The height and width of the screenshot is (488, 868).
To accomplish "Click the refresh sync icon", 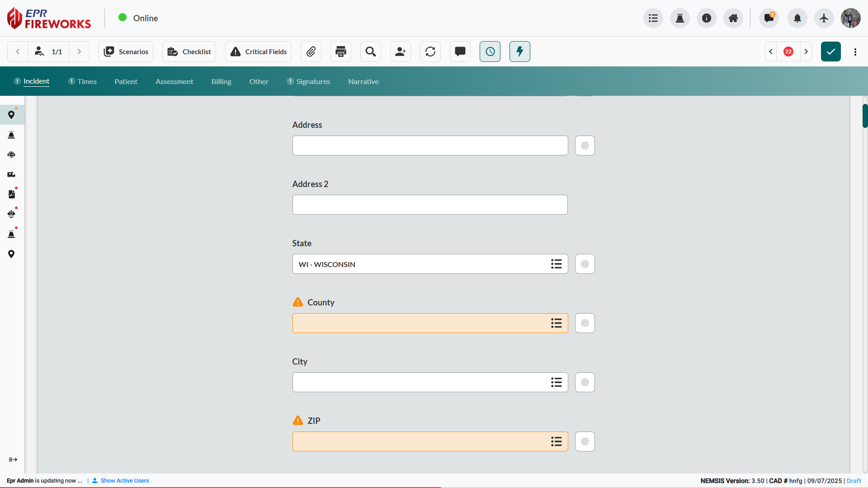I will (430, 52).
